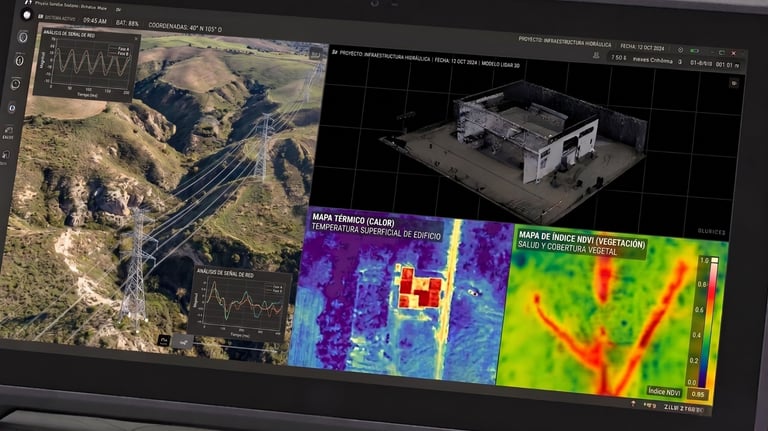Click the camera icon in LiDAR panel corner
The height and width of the screenshot is (431, 768).
[x=734, y=84]
